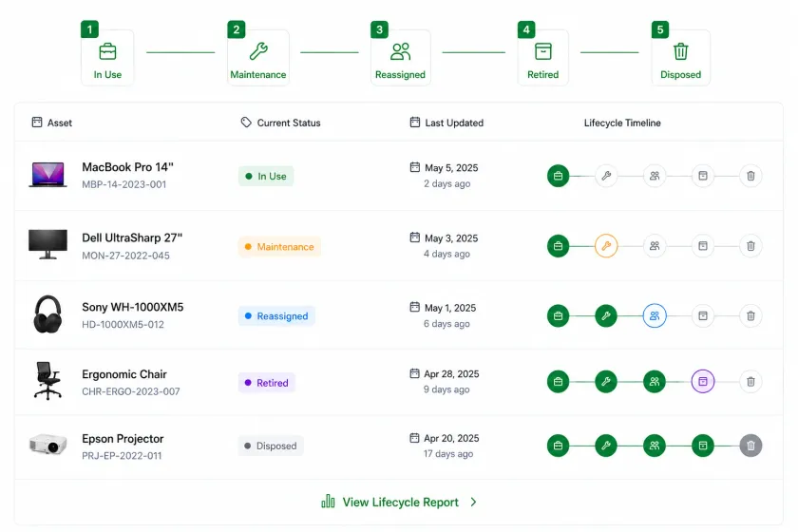
Task: Click asset ID PRJ-EP-2022-011
Action: point(122,456)
